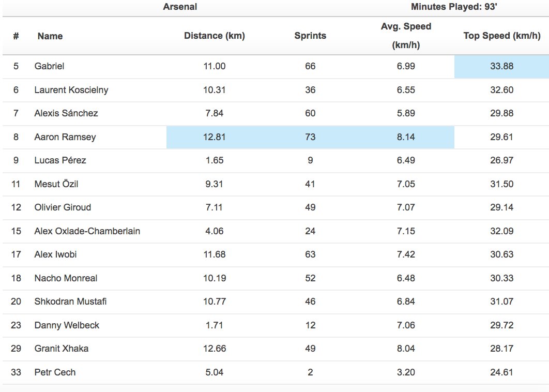Click the Sprints column header
The height and width of the screenshot is (392, 549).
point(310,36)
